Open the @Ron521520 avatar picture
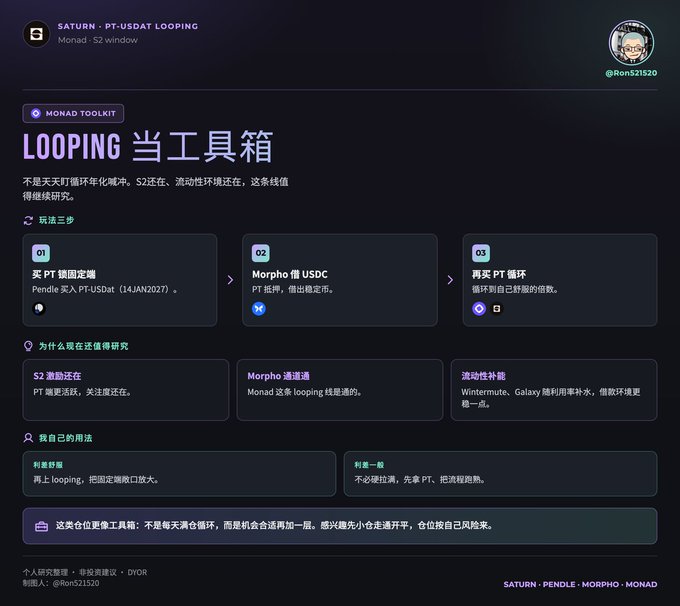The image size is (680, 606). click(x=631, y=43)
